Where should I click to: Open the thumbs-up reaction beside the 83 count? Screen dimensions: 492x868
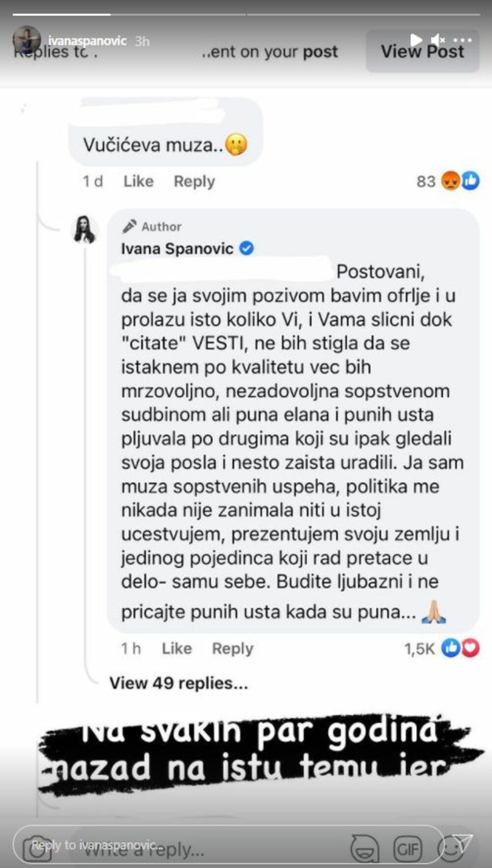coord(470,181)
